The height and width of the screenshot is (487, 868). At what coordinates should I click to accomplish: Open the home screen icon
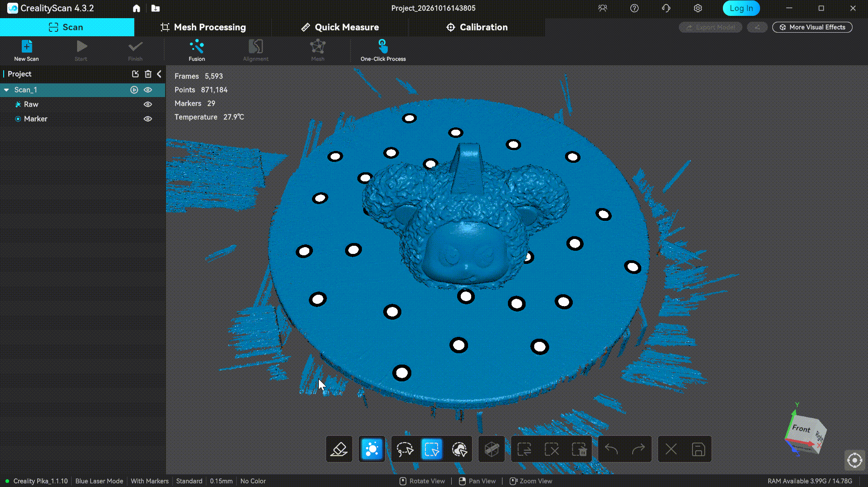(137, 8)
